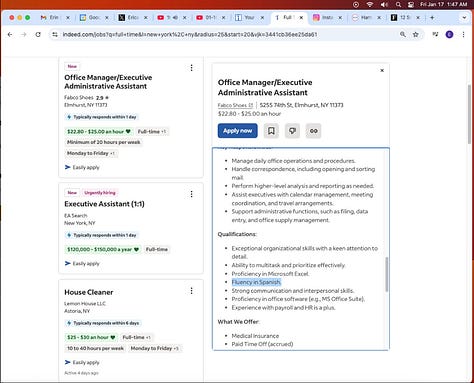Image resolution: width=474 pixels, height=383 pixels.
Task: Click the browser forward arrow
Action: pos(23,34)
